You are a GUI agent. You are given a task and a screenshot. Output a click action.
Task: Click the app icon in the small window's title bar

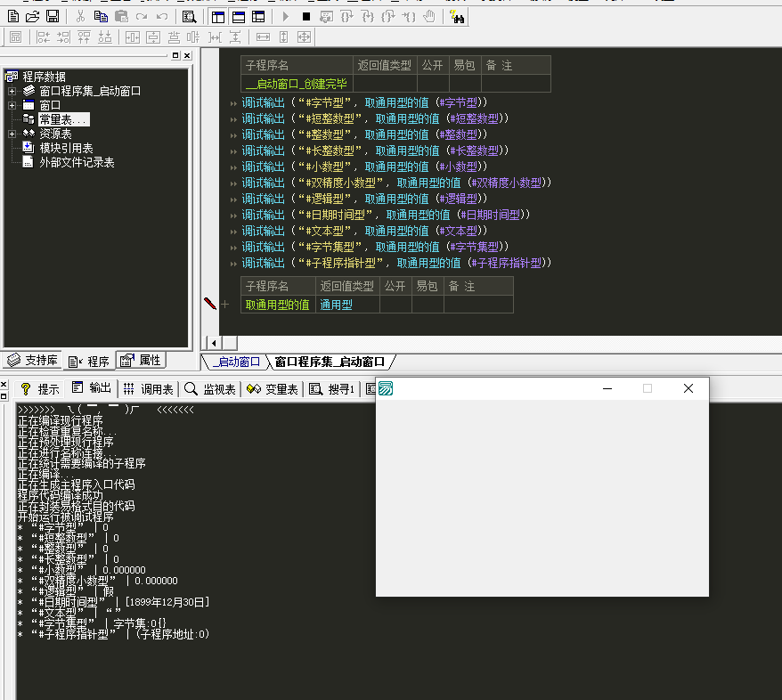[386, 388]
